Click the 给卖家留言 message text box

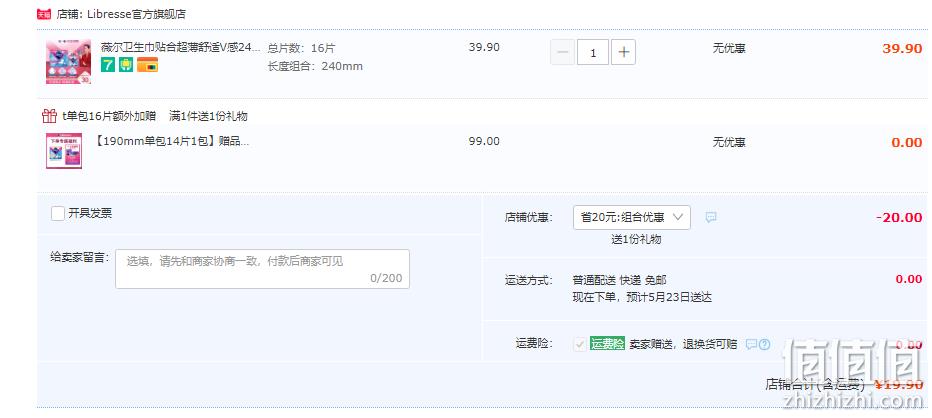click(x=262, y=269)
